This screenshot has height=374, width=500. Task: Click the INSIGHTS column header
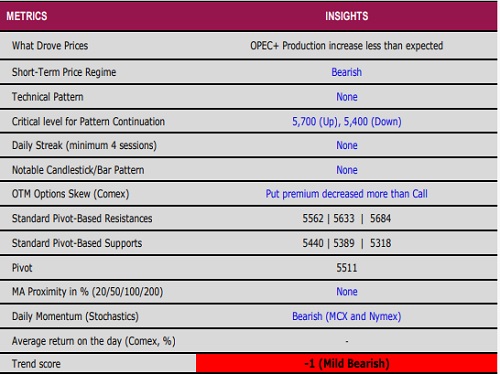click(347, 16)
